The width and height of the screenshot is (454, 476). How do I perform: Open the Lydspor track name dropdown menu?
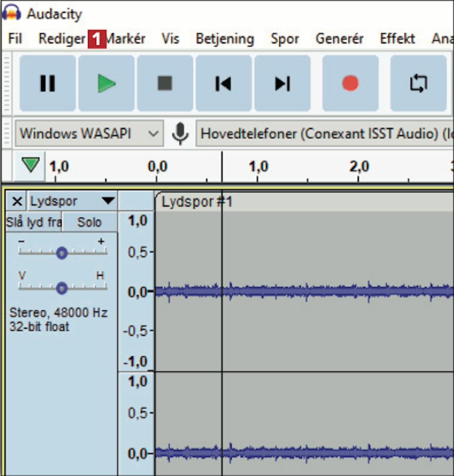pos(72,201)
